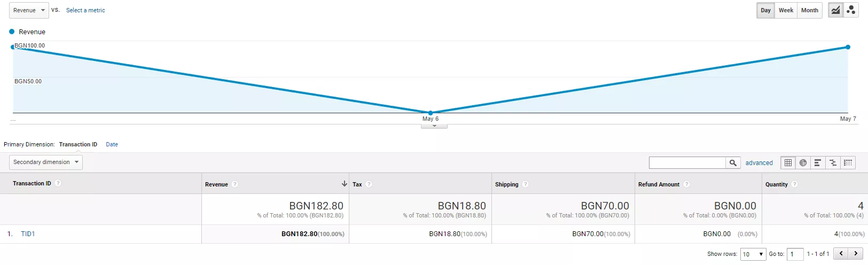Open help tooltip for Tax column
This screenshot has width=868, height=265.
click(x=369, y=184)
